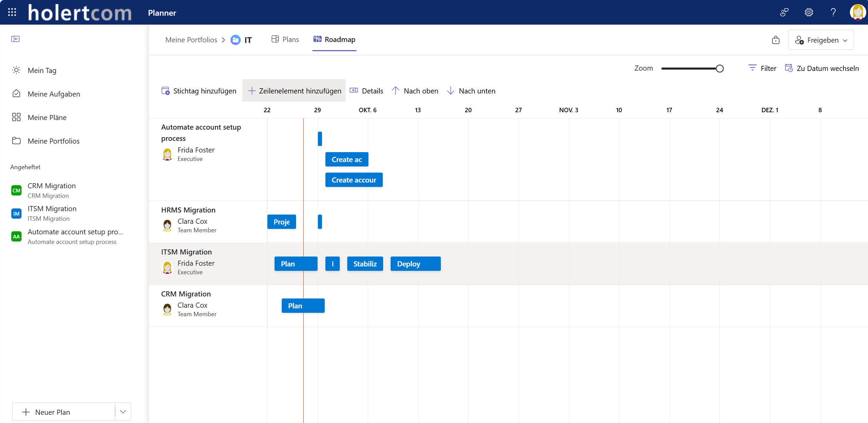
Task: Open the Settings gear in the top bar
Action: (809, 12)
